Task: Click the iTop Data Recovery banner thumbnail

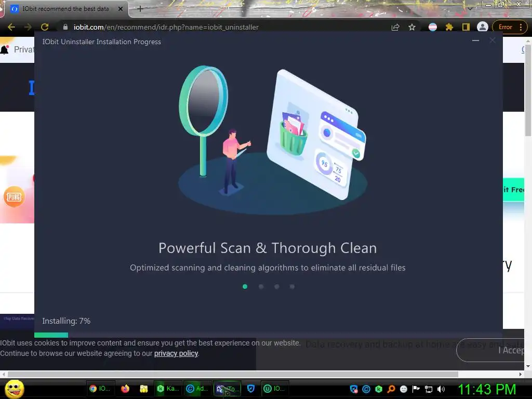Action: click(x=17, y=321)
